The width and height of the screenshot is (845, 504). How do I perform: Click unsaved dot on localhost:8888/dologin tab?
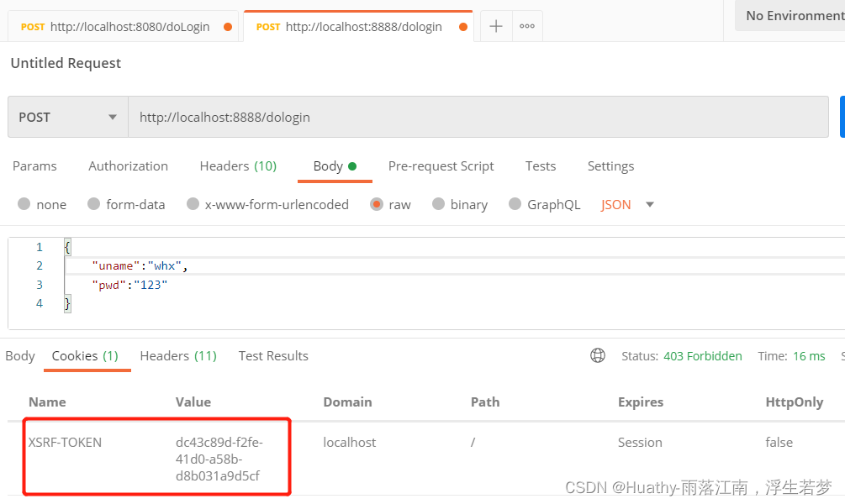[x=462, y=27]
